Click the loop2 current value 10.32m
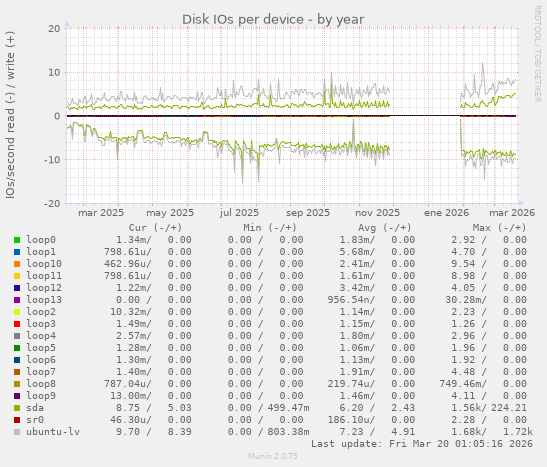547x467 pixels. [x=131, y=312]
